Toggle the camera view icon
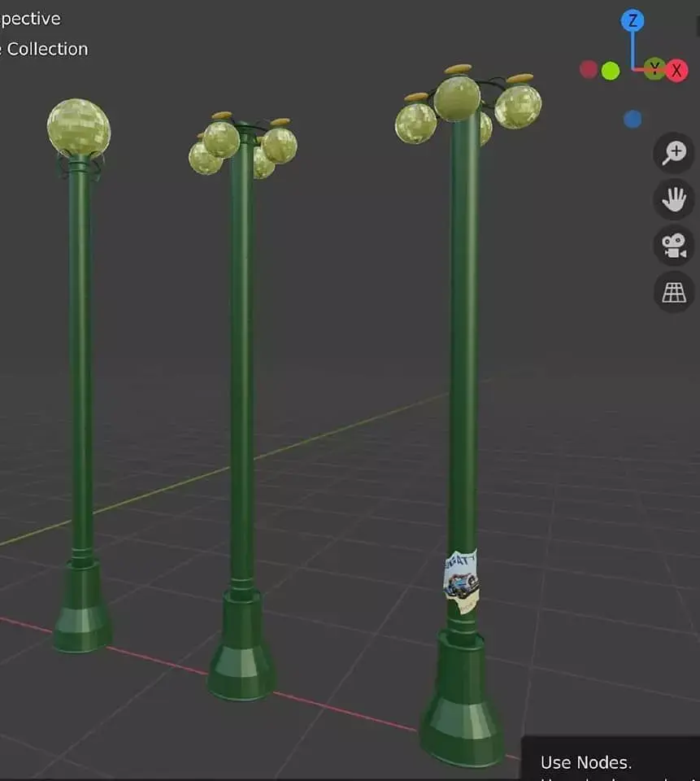This screenshot has width=700, height=781. pyautogui.click(x=674, y=246)
